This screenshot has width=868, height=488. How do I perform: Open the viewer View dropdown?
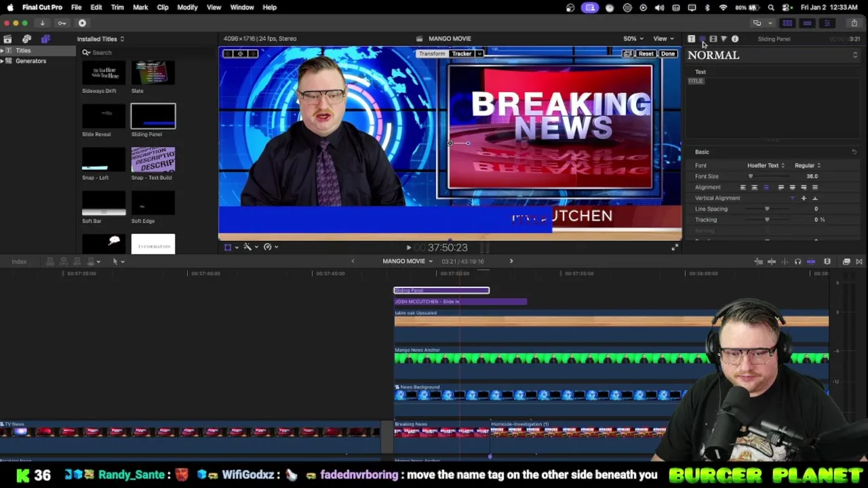[x=663, y=39]
